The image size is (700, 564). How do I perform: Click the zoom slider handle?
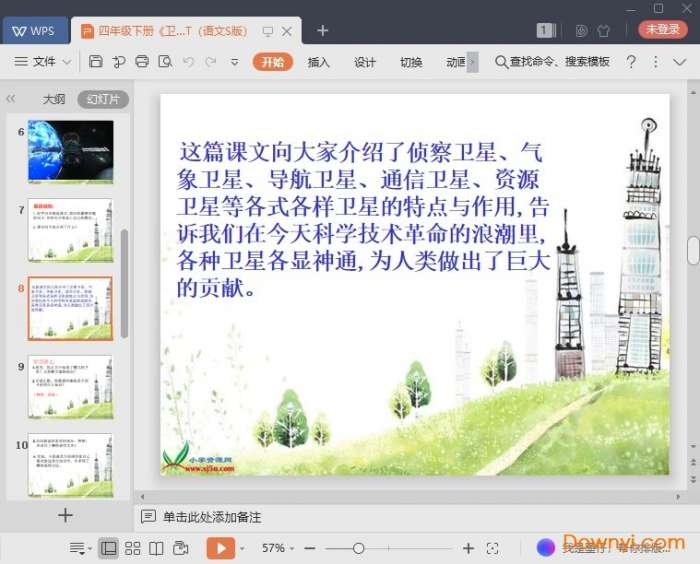click(x=358, y=548)
